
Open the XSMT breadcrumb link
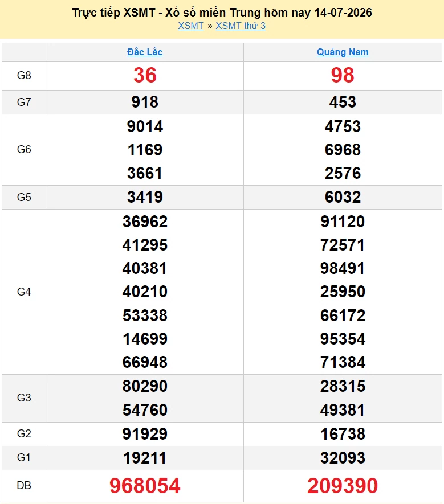(x=191, y=26)
